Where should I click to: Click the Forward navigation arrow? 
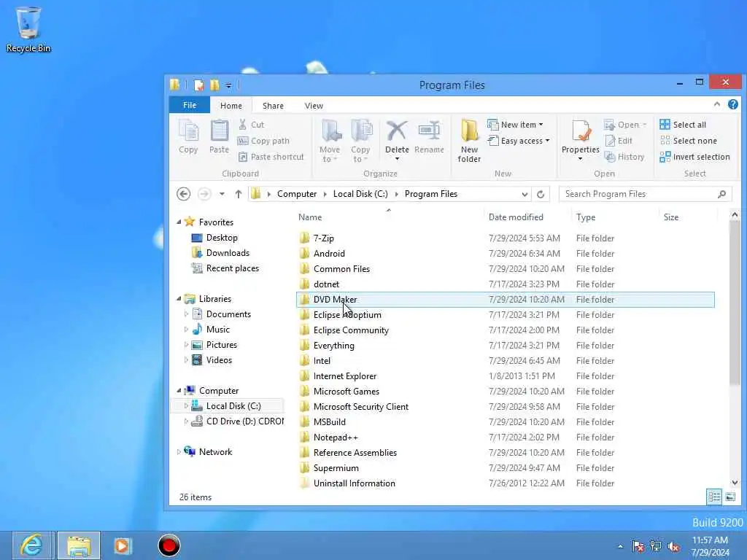[204, 194]
